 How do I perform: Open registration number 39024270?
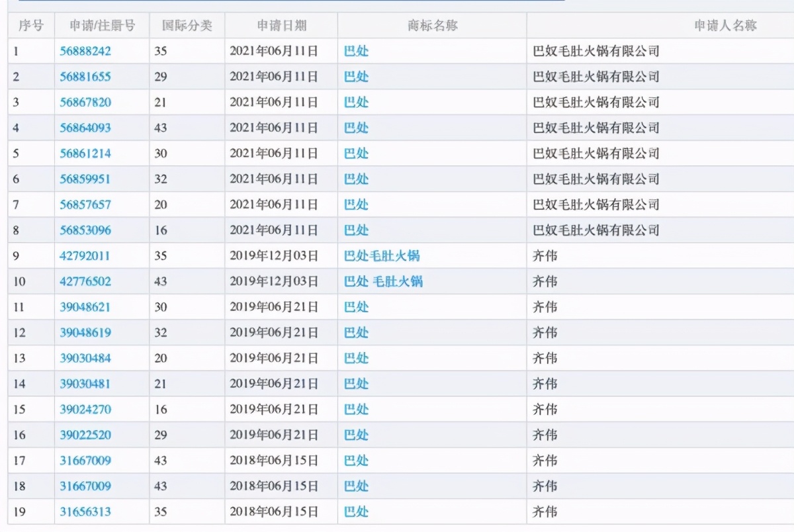pos(85,409)
